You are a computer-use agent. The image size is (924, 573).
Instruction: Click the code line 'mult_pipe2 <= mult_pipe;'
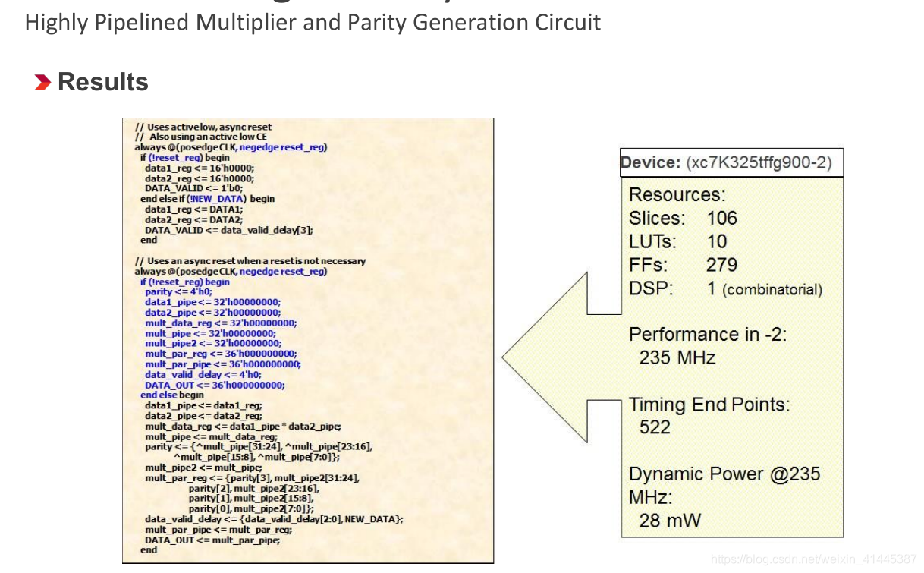(204, 468)
